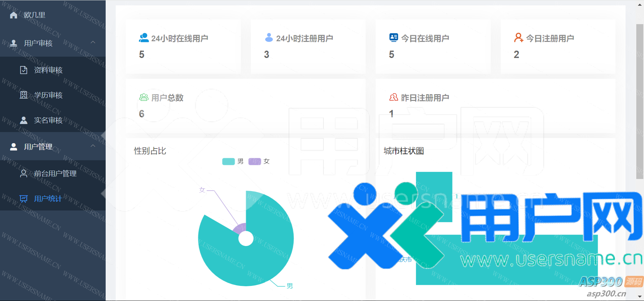
Task: Click the 24小时注册用户 card title
Action: point(305,39)
